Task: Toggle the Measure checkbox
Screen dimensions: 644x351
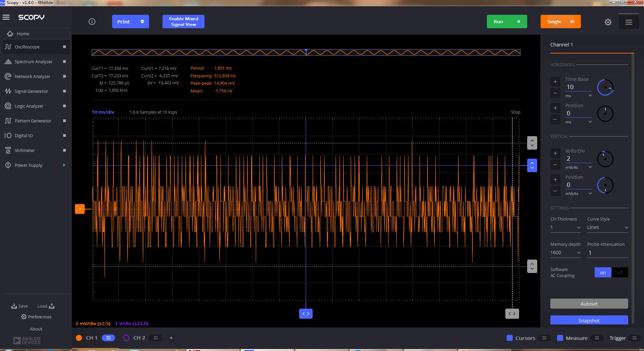Action: pos(560,338)
